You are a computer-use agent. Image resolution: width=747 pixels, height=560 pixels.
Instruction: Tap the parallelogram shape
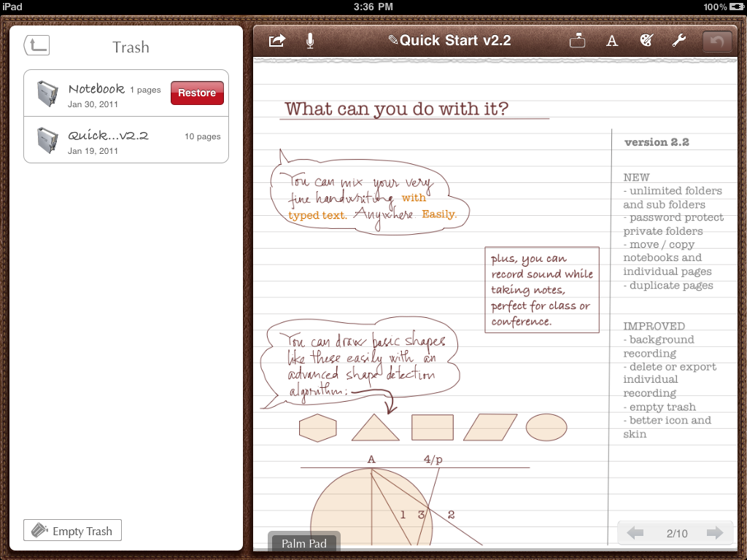tap(490, 427)
